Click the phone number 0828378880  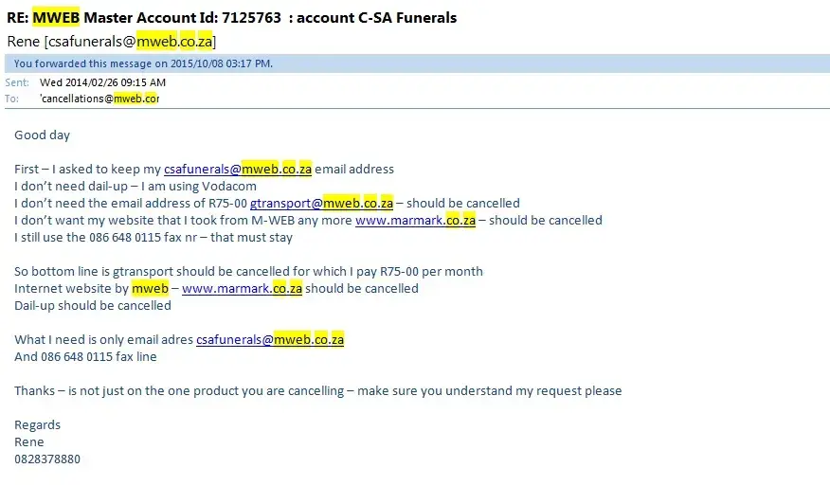pos(47,459)
